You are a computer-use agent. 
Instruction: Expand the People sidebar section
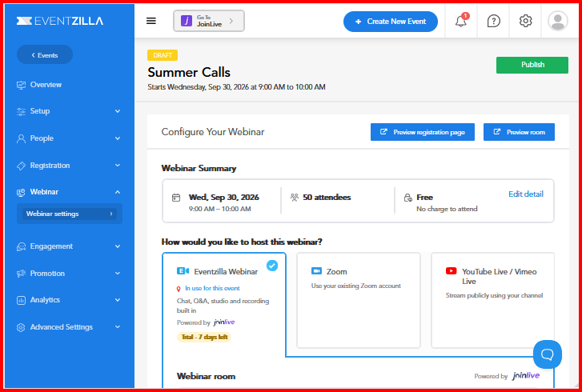[70, 138]
